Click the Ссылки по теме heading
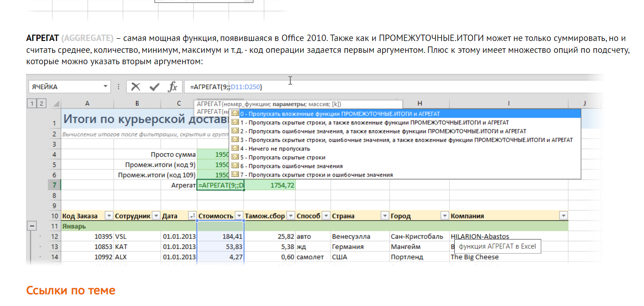Viewport: 644px width, 306px height. [70, 291]
